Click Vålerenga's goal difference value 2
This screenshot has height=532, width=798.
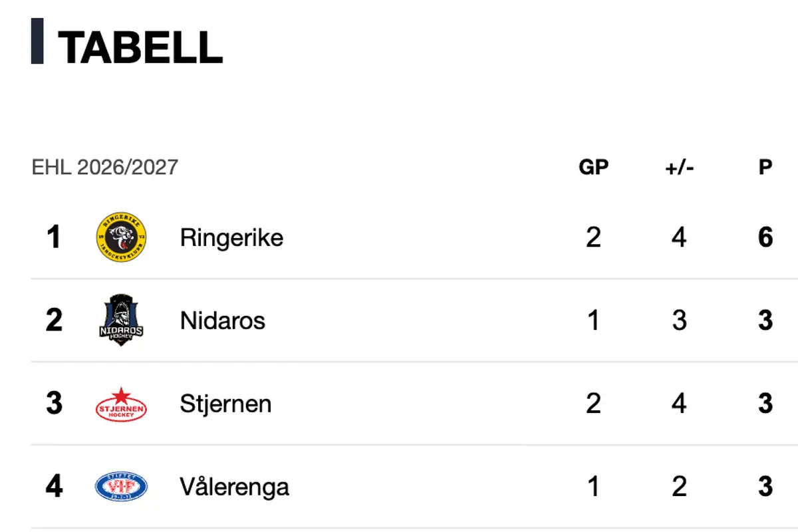(679, 487)
